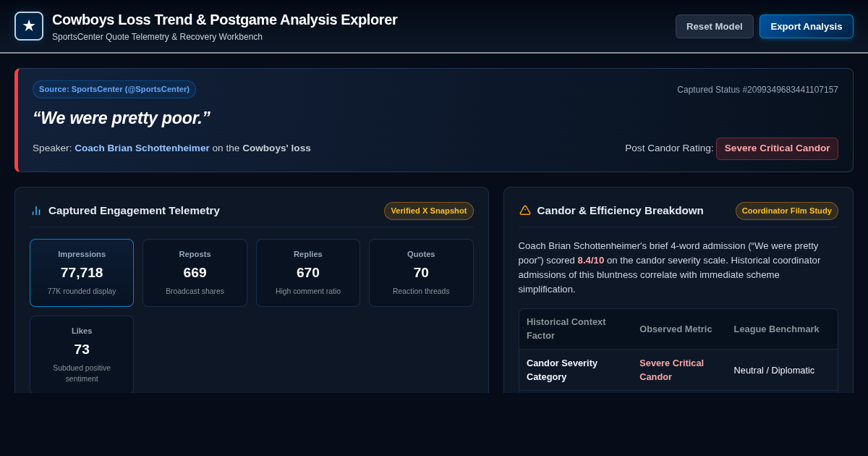Click Coach Brian Schottenheimer speaker name
Viewport: 868px width, 456px height.
[x=142, y=148]
